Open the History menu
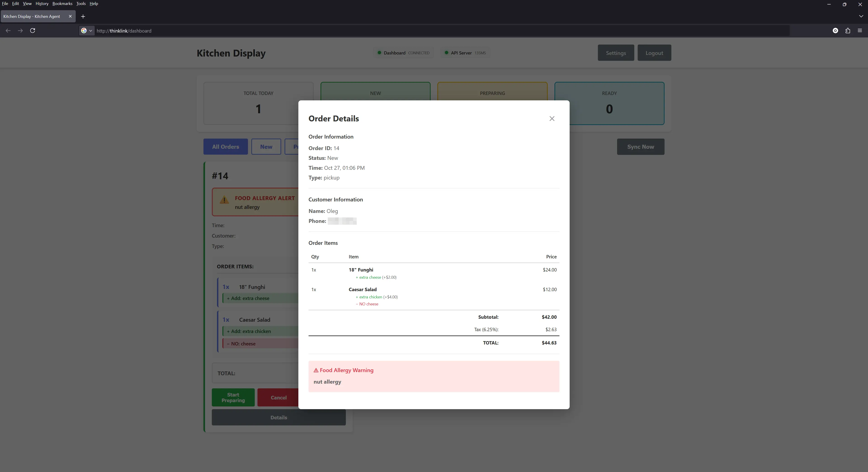 [41, 4]
